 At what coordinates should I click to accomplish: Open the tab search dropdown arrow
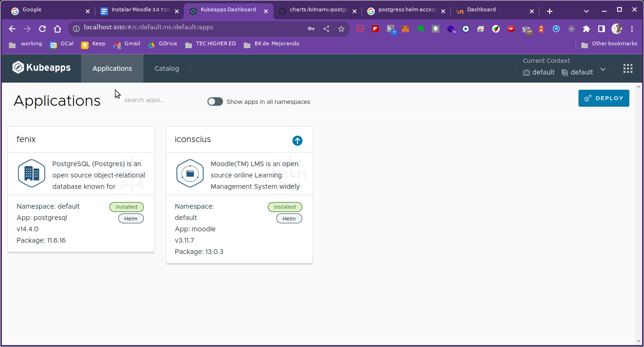point(586,11)
